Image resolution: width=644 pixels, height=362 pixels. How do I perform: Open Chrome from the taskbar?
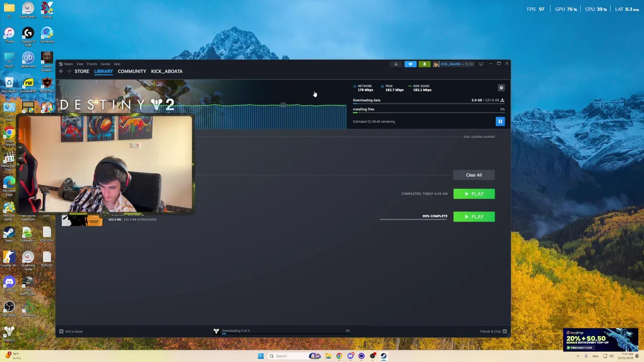tap(339, 356)
